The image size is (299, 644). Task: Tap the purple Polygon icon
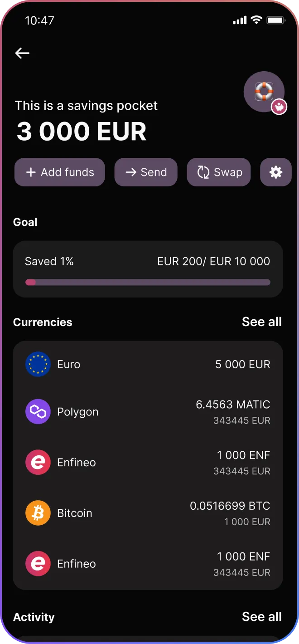(x=38, y=412)
